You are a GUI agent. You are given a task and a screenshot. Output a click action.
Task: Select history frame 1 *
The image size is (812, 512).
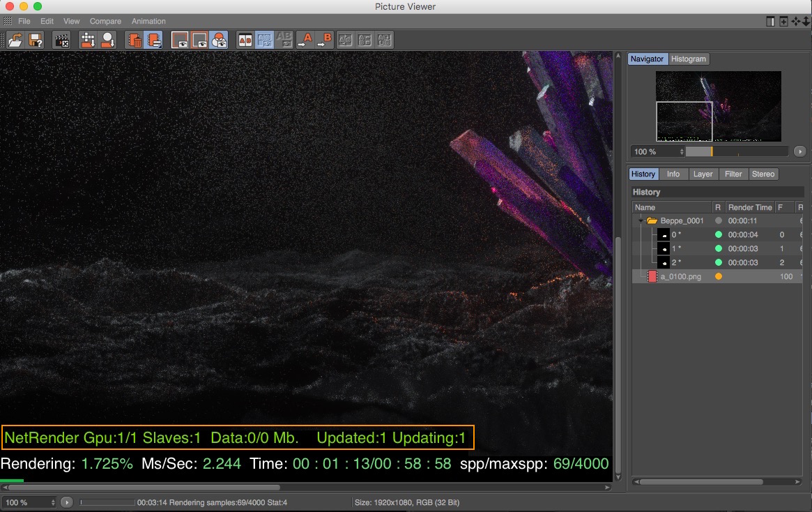pos(676,249)
